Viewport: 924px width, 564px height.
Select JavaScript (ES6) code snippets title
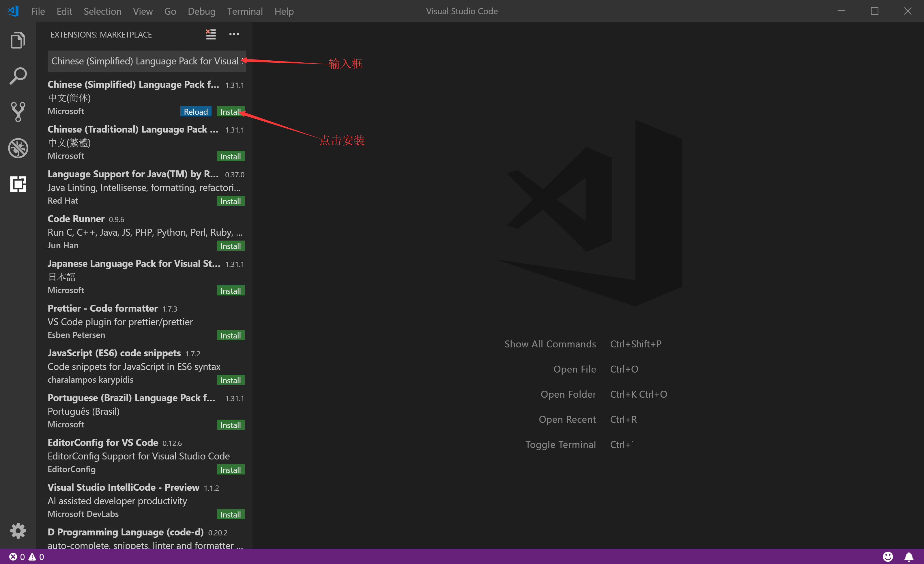pos(114,353)
